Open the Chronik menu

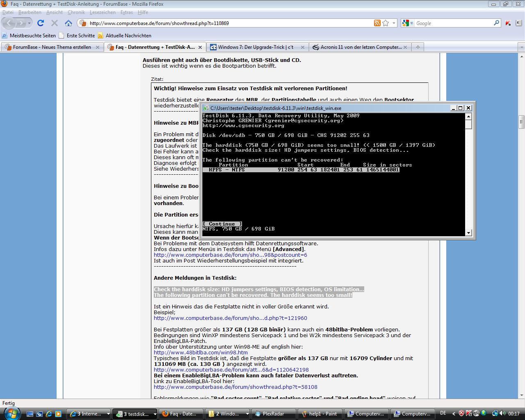point(76,12)
